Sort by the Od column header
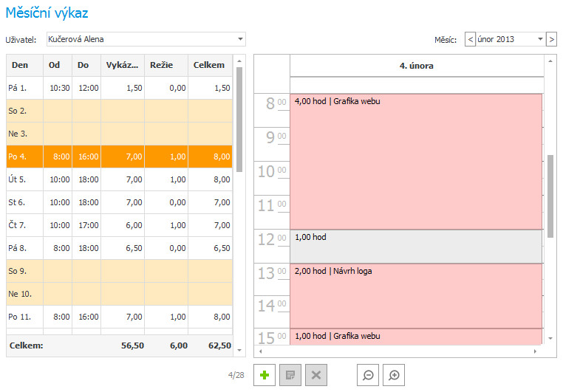 click(x=58, y=65)
